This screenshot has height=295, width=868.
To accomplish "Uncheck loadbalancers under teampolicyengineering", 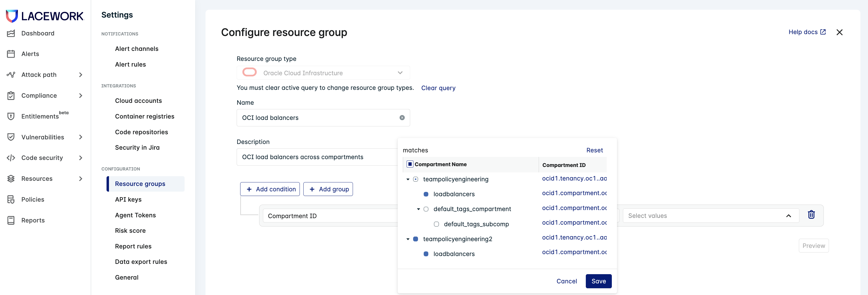I will coord(426,194).
